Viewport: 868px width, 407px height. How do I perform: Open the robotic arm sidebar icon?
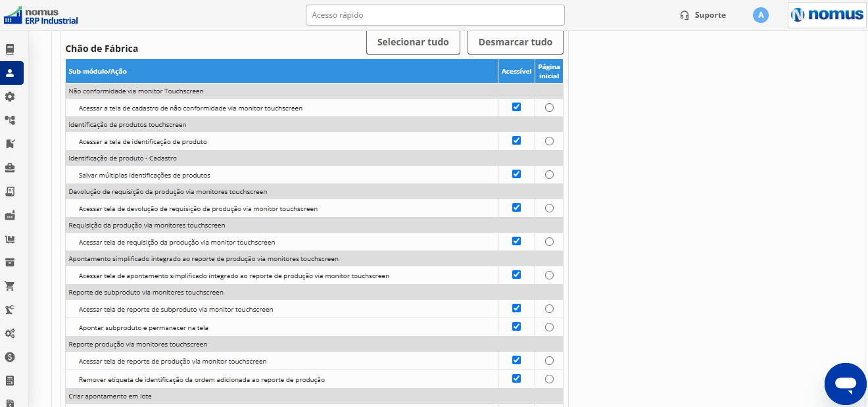(x=10, y=310)
